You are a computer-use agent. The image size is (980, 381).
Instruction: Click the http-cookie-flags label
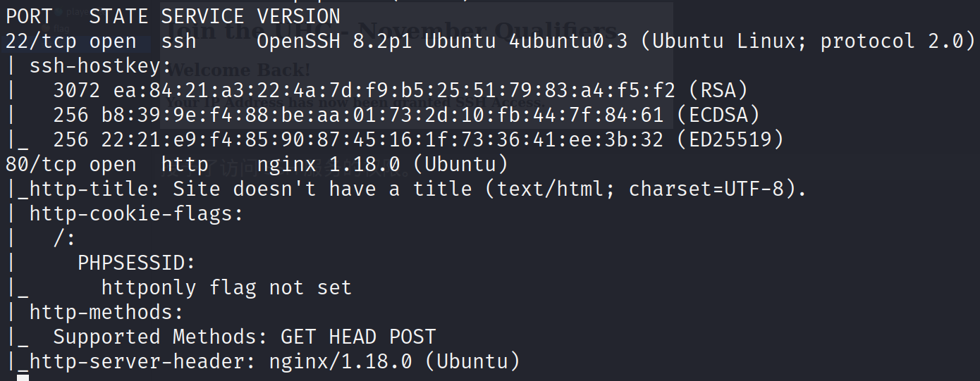pos(136,213)
